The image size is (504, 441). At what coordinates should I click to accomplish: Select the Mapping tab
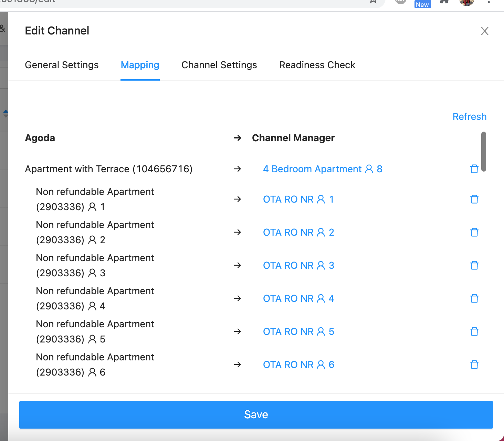(140, 65)
